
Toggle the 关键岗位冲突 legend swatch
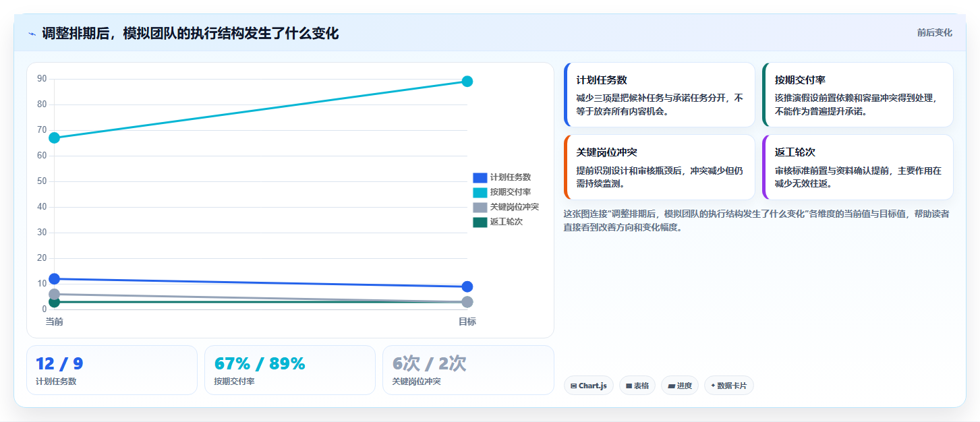point(480,207)
